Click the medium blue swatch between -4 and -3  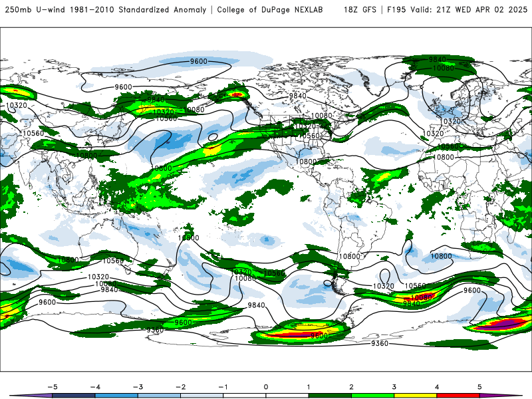[x=116, y=396]
